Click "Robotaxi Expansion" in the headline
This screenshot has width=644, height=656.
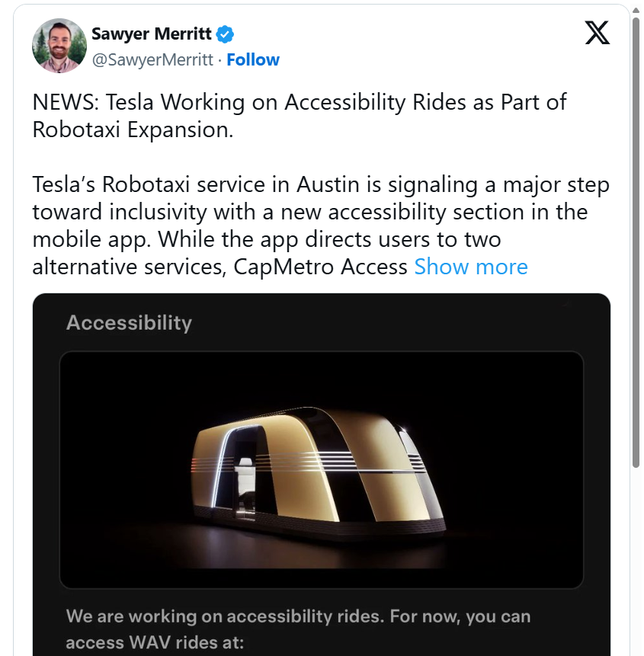click(131, 130)
